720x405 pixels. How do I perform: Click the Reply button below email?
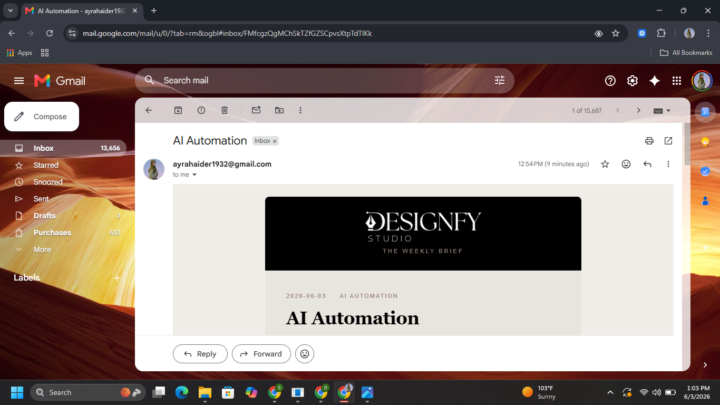pos(200,354)
